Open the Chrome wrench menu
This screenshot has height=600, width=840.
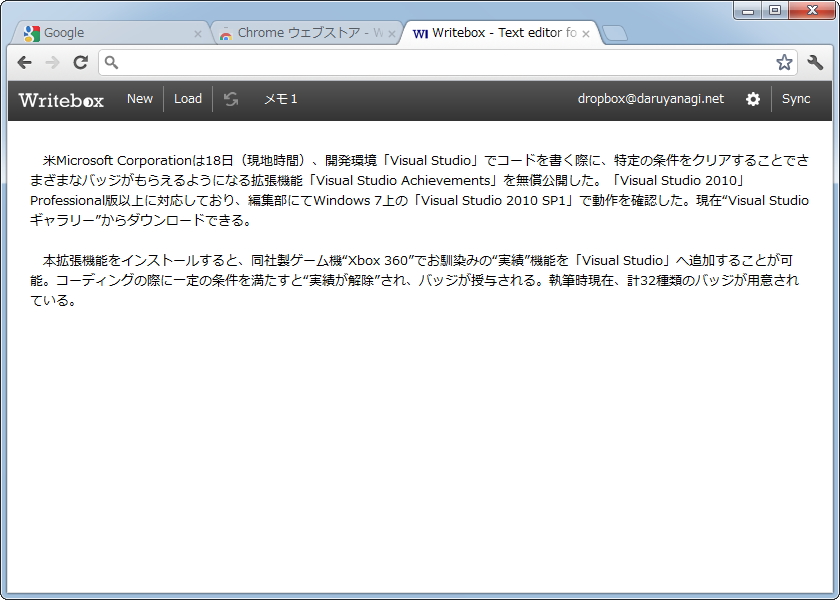point(815,63)
